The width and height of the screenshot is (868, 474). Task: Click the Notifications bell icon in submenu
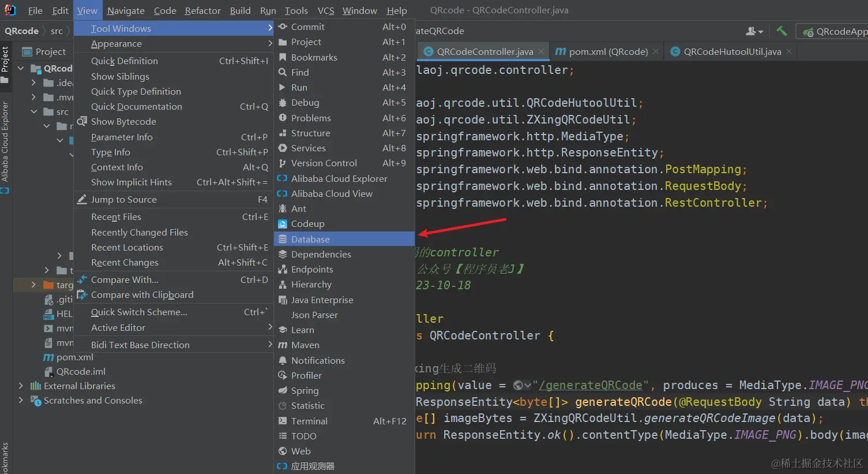click(x=283, y=360)
